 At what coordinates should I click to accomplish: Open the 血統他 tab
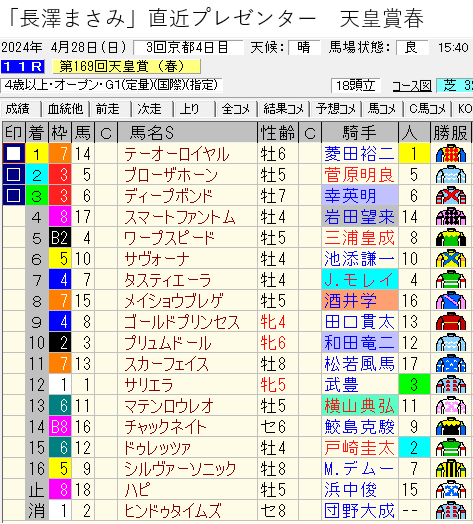click(x=66, y=109)
